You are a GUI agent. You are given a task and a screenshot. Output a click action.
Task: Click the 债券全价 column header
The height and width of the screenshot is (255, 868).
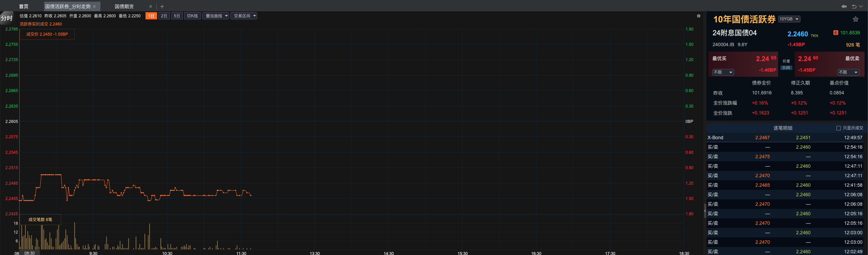pos(761,83)
